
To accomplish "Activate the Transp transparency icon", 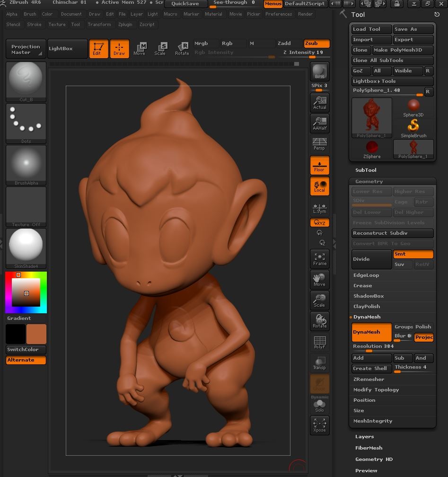I will pyautogui.click(x=319, y=363).
